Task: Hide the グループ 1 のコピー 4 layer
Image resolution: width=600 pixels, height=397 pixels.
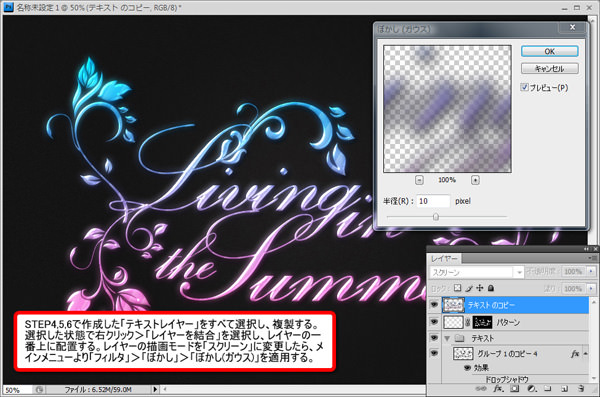Action: tap(434, 353)
